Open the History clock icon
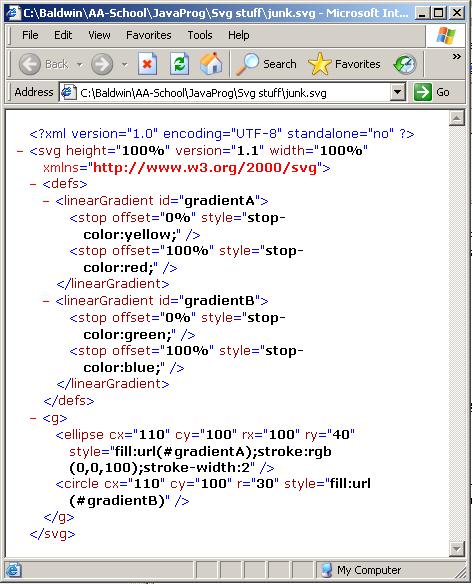This screenshot has width=472, height=584. tap(405, 64)
